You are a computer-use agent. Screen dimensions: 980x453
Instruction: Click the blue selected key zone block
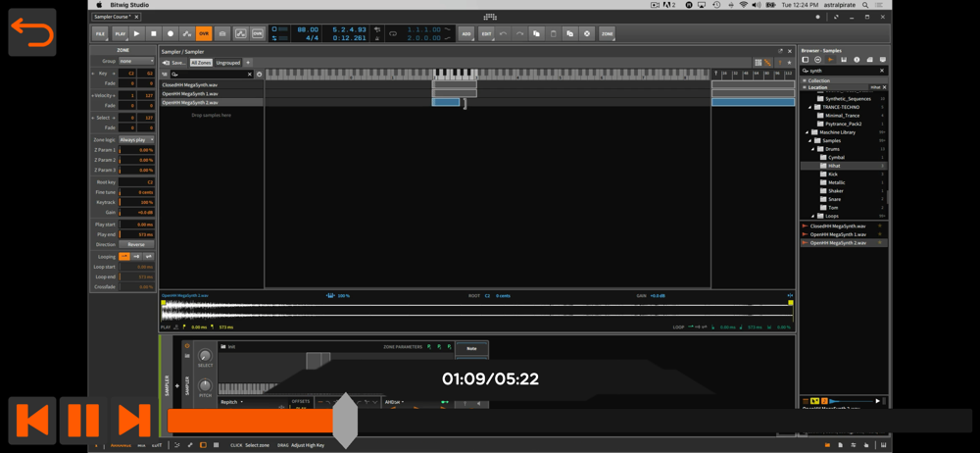(446, 102)
